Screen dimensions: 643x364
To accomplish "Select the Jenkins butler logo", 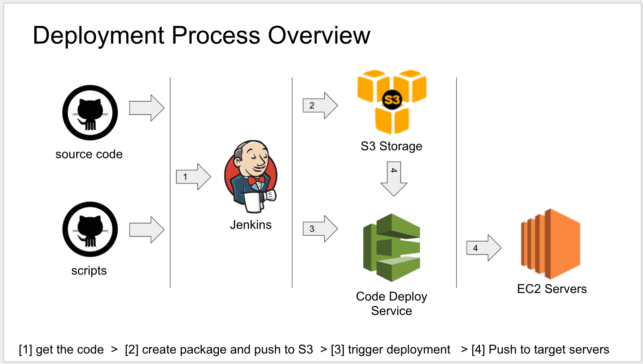I will click(251, 177).
